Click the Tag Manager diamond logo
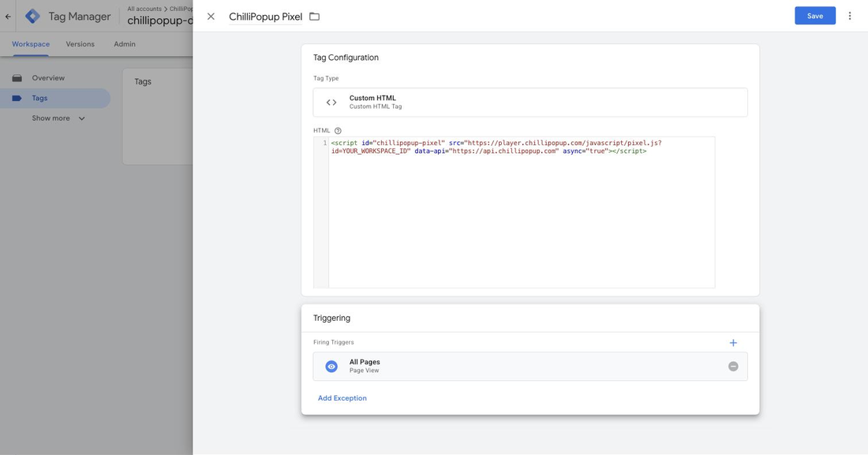Screen dimensions: 868x455 coord(32,16)
